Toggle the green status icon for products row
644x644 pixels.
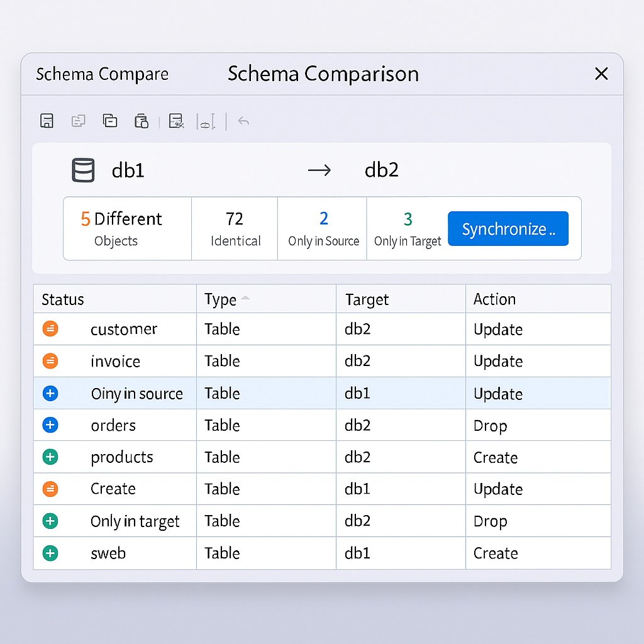click(x=50, y=457)
